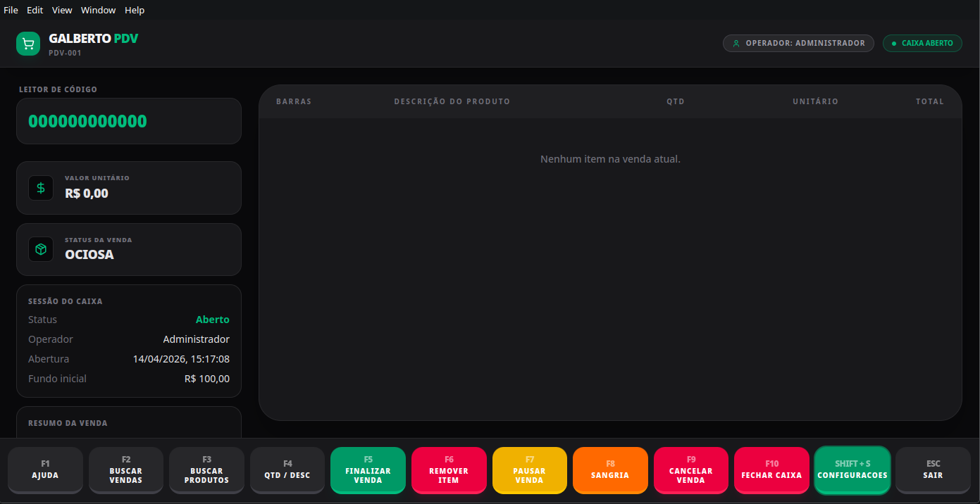Click the Leitor de Código label
Screen dimensions: 980x504
[58, 89]
